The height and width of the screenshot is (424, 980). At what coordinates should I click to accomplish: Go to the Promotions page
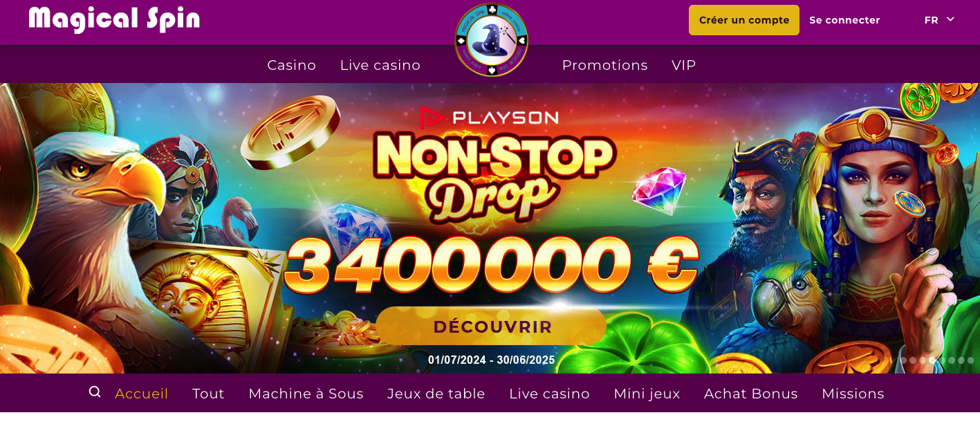tap(604, 65)
